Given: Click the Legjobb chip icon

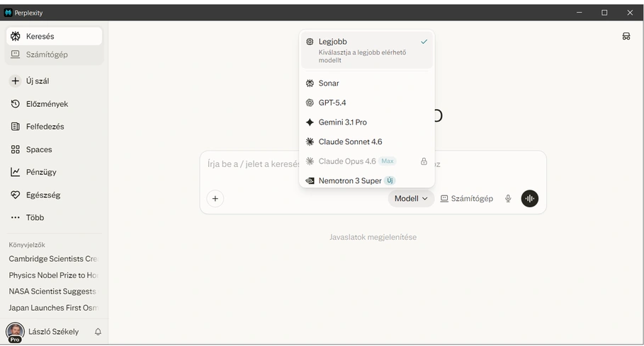Looking at the screenshot, I should (310, 42).
